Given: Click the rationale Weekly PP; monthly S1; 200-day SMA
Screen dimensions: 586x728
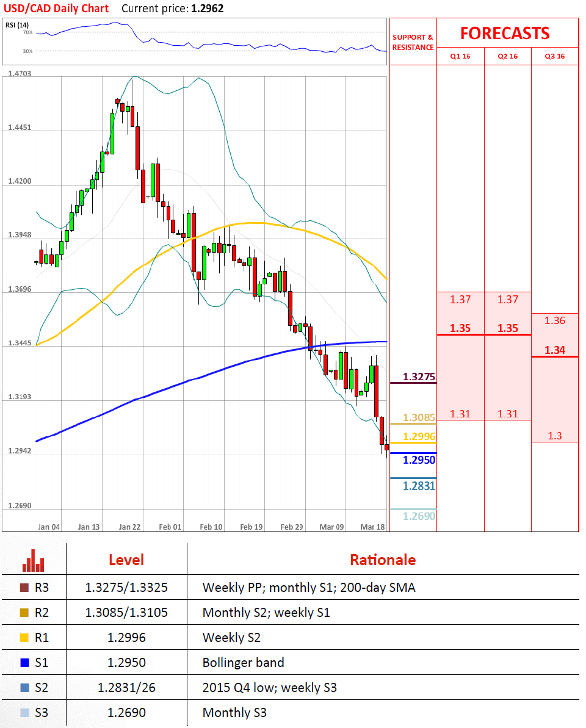Looking at the screenshot, I should pyautogui.click(x=309, y=588).
